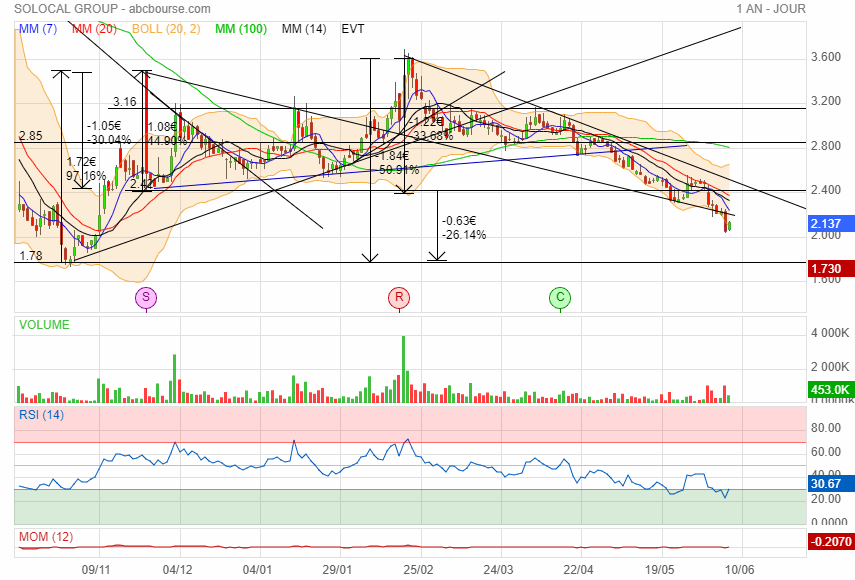
Task: Click the 60.00 RSI axis label
Action: [x=826, y=452]
